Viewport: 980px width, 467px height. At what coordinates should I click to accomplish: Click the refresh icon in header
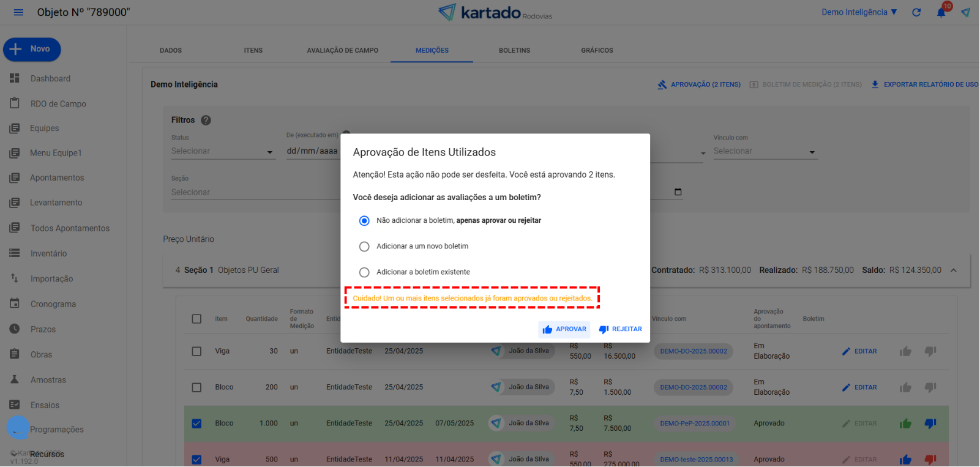tap(916, 12)
